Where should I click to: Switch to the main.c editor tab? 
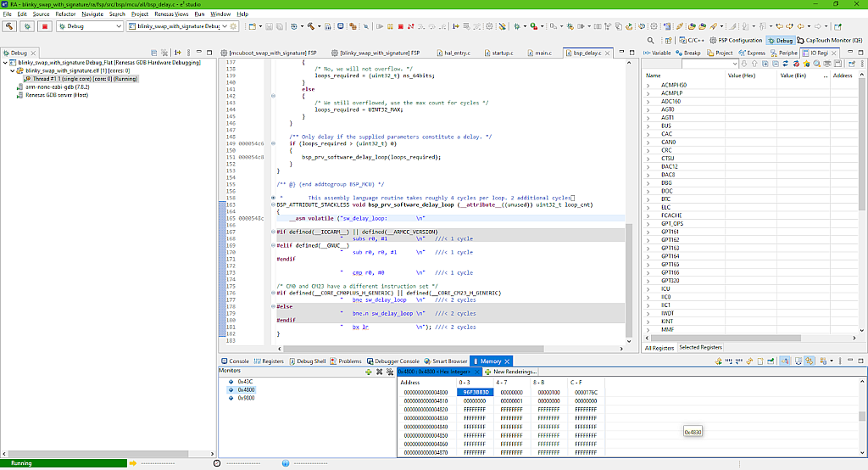coord(542,53)
